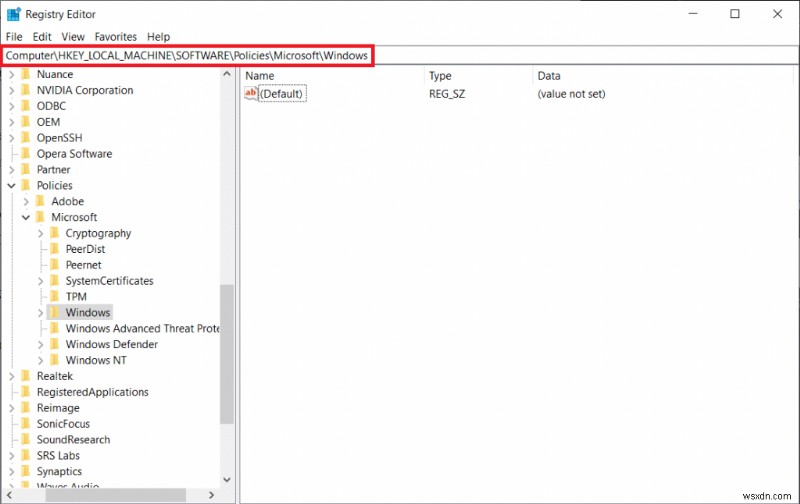Image resolution: width=800 pixels, height=504 pixels.
Task: Select the Reimage key label
Action: pyautogui.click(x=58, y=408)
